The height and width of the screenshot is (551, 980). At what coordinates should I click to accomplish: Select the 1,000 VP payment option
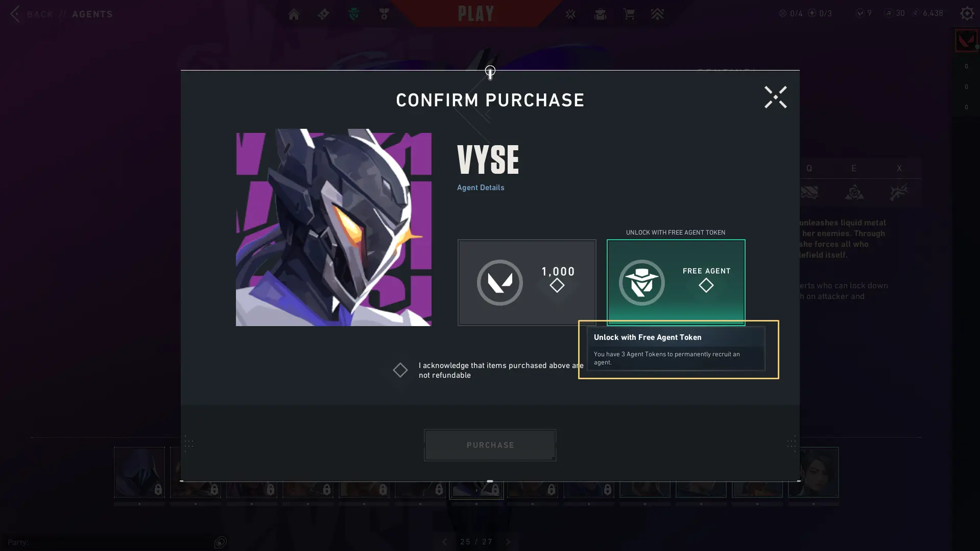click(527, 282)
